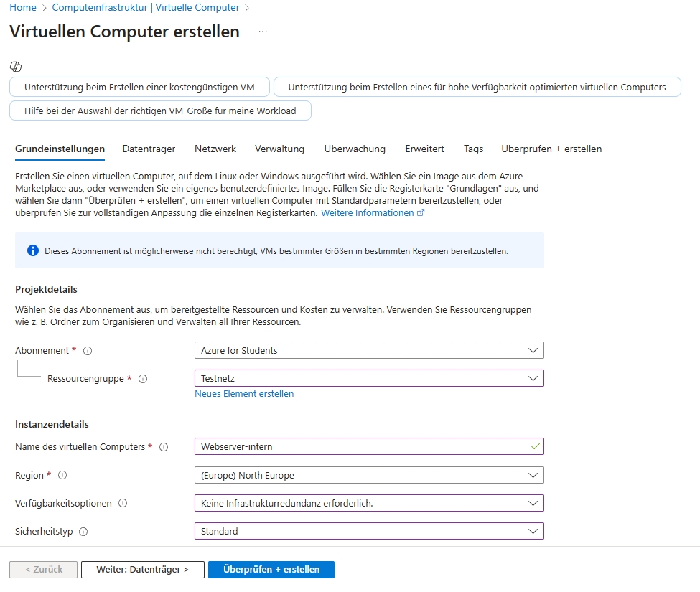
Task: Click the VM name input field
Action: 359,446
